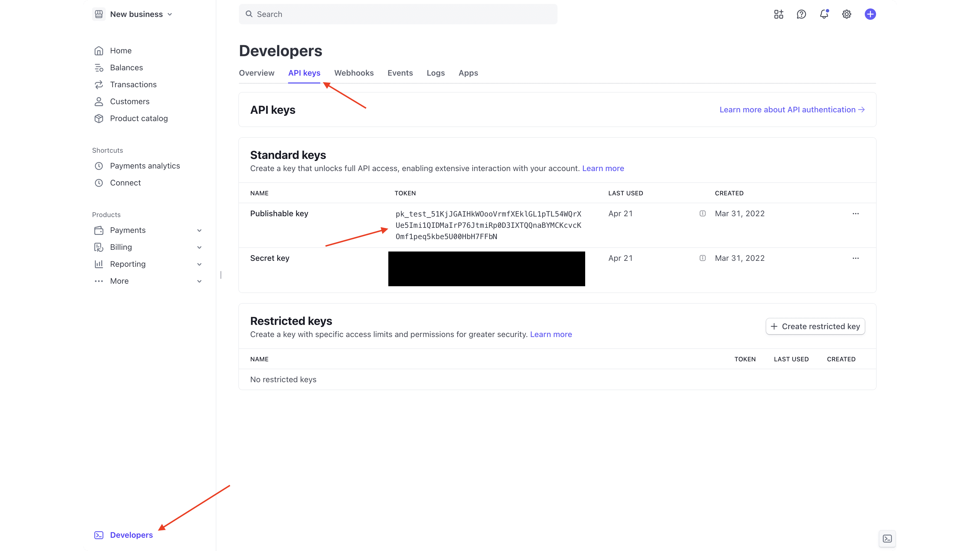Open the three-dot menu for Publishable key
This screenshot has width=980, height=551.
pyautogui.click(x=856, y=214)
